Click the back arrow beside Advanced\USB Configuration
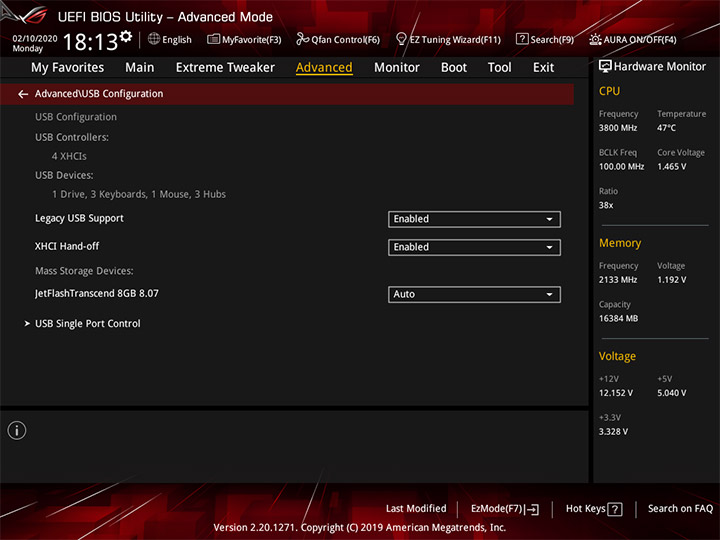Screen dimensions: 720x540 tap(23, 94)
